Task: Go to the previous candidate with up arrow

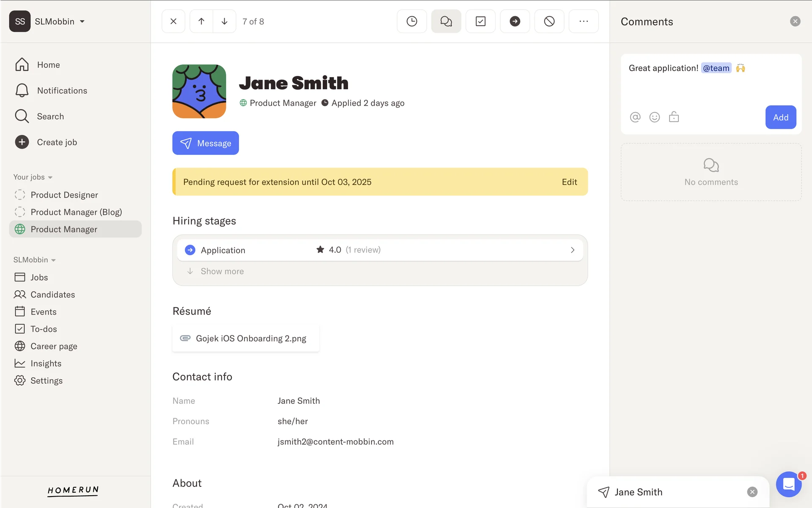Action: [201, 21]
